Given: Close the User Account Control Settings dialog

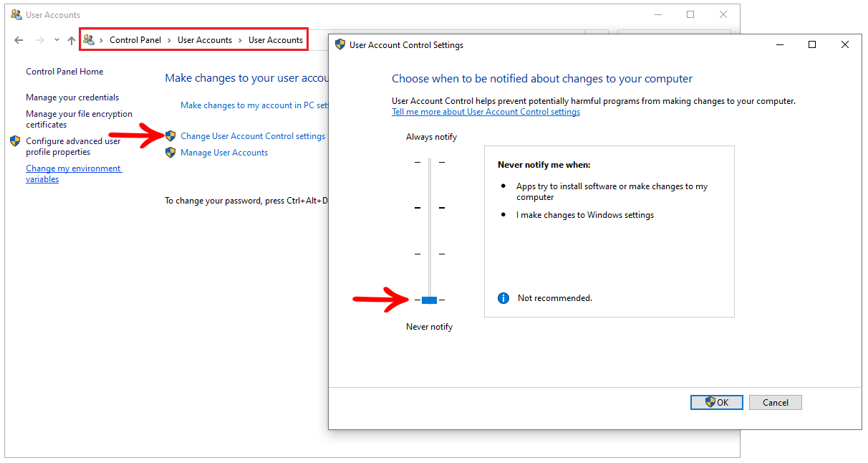Looking at the screenshot, I should pos(845,44).
